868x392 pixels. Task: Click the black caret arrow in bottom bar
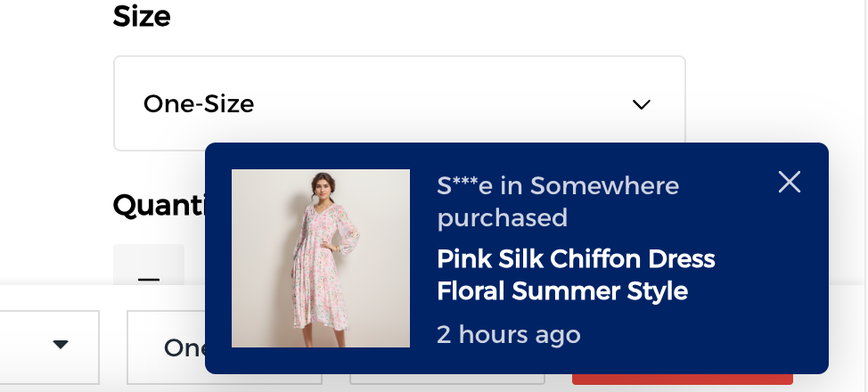61,345
